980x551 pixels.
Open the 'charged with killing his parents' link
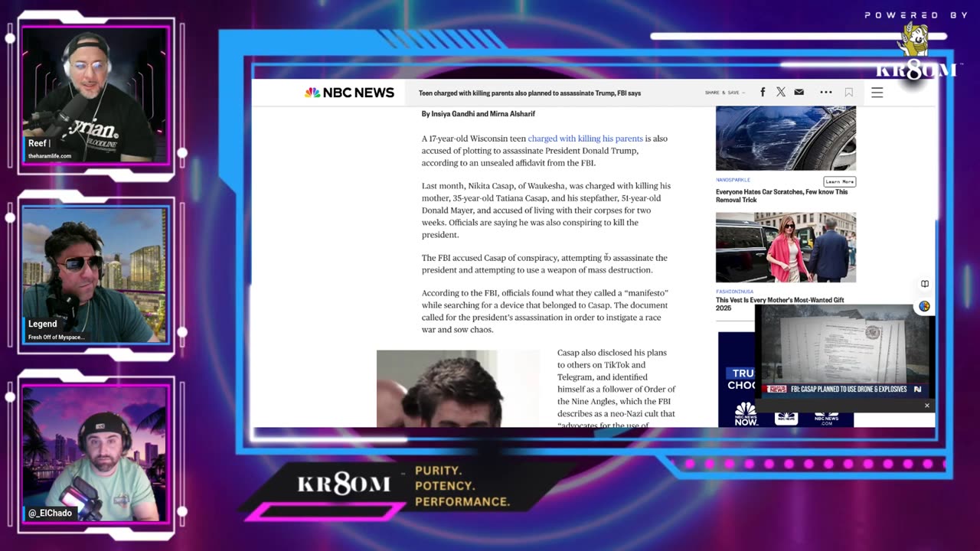click(585, 139)
